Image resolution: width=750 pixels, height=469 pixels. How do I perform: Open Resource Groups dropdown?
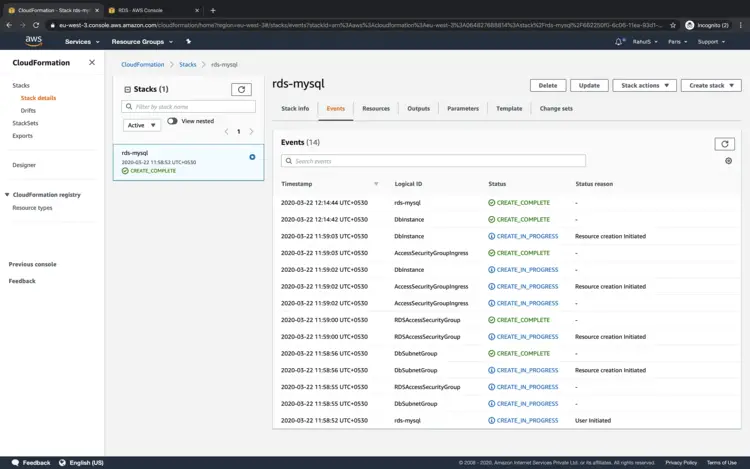pos(142,42)
